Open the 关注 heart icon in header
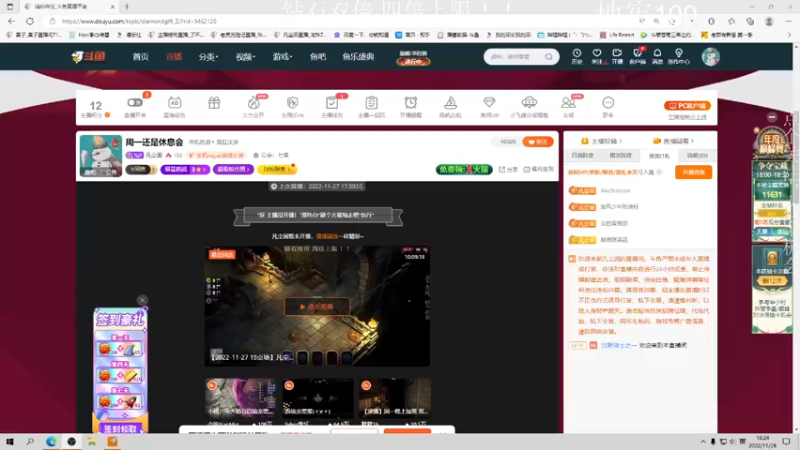This screenshot has width=800, height=450. click(x=596, y=56)
